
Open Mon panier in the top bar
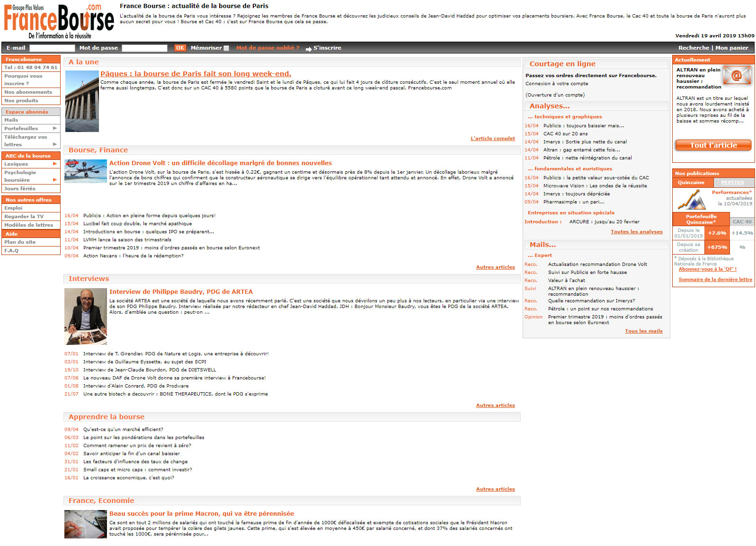(x=732, y=48)
